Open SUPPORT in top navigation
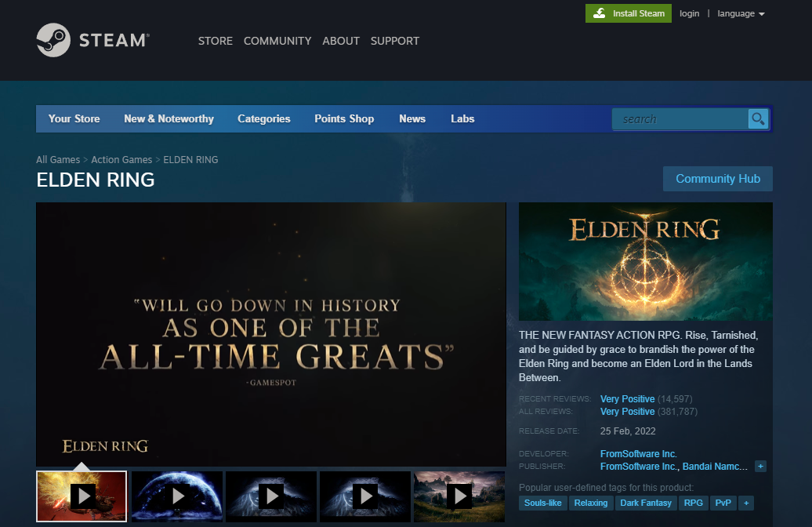The image size is (812, 527). pos(394,41)
